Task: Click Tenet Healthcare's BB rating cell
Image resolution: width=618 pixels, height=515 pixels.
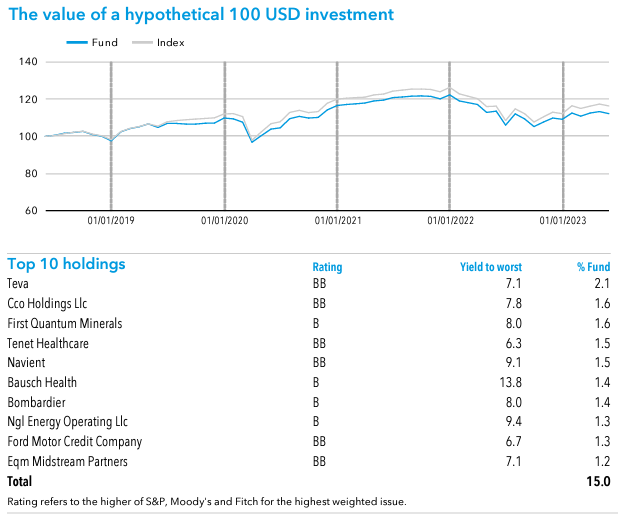Action: [x=319, y=343]
